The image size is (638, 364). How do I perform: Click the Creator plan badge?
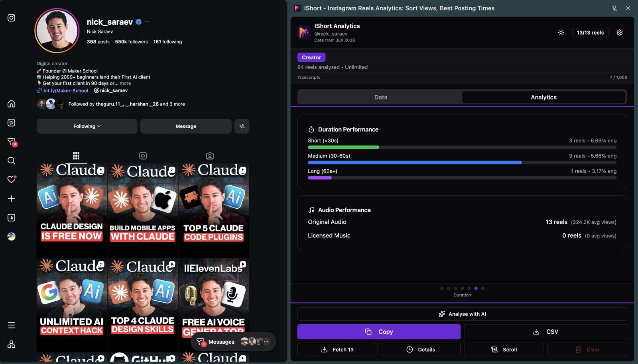click(311, 57)
